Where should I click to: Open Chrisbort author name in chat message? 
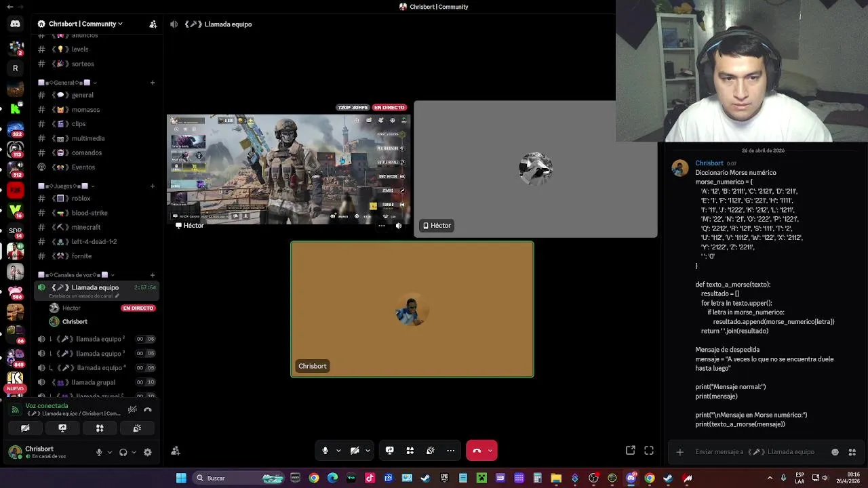tap(709, 163)
